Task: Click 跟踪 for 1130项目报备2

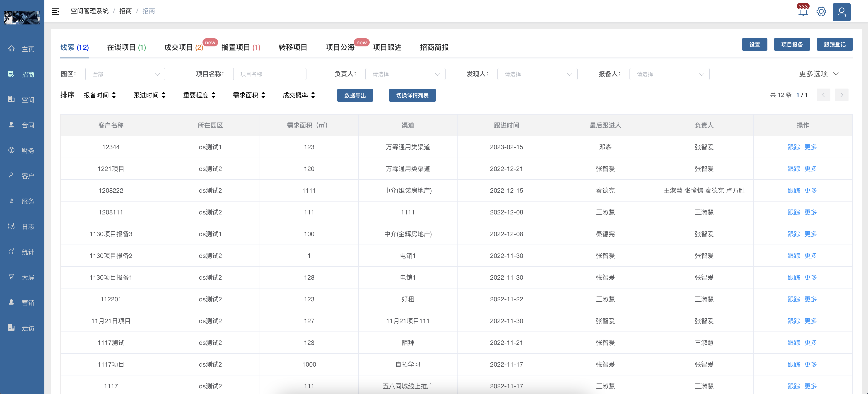Action: (793, 256)
